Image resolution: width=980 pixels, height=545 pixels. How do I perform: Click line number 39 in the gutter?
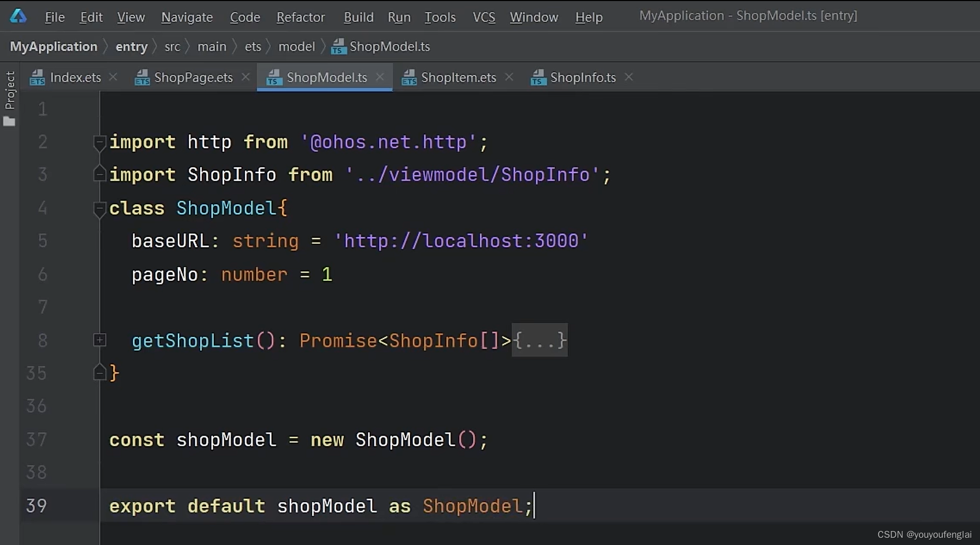(x=37, y=505)
